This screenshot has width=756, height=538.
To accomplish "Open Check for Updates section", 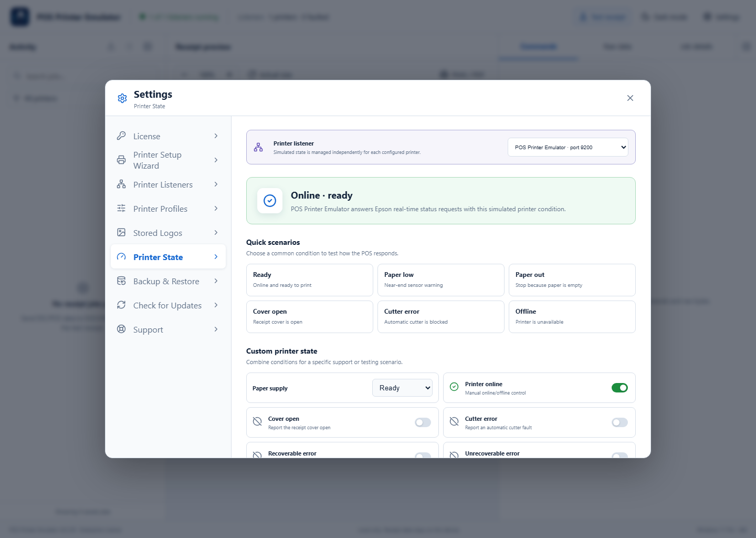I will (x=168, y=305).
